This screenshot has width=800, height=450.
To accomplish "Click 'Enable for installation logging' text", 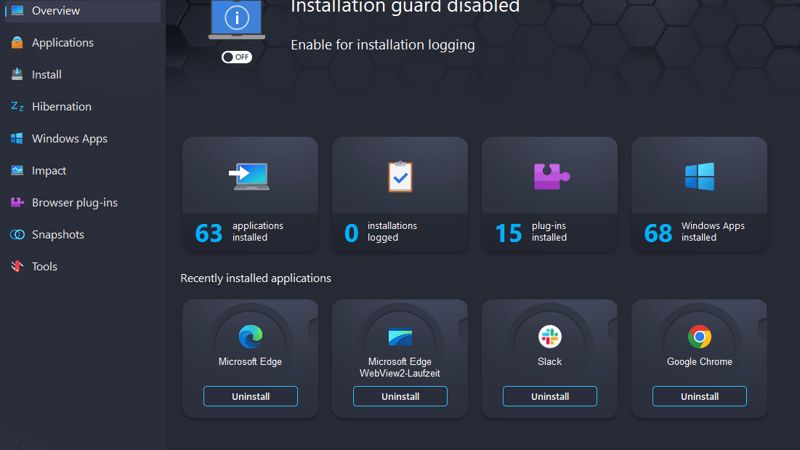I will pos(383,45).
